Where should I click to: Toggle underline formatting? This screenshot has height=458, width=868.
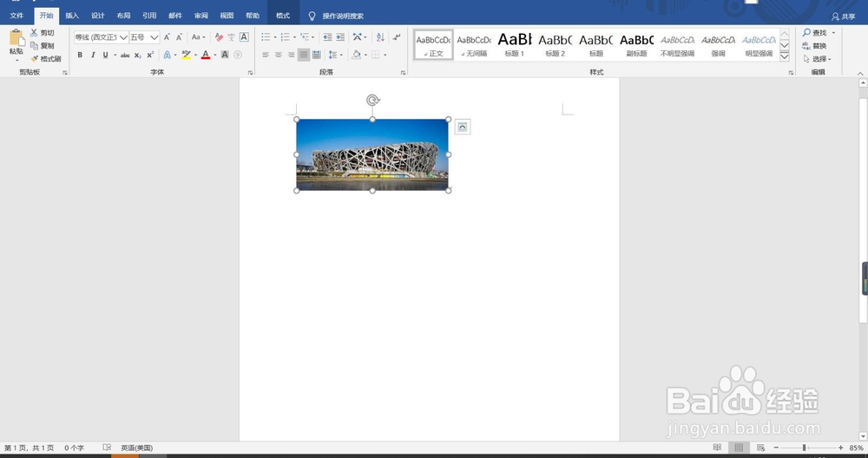coord(105,55)
